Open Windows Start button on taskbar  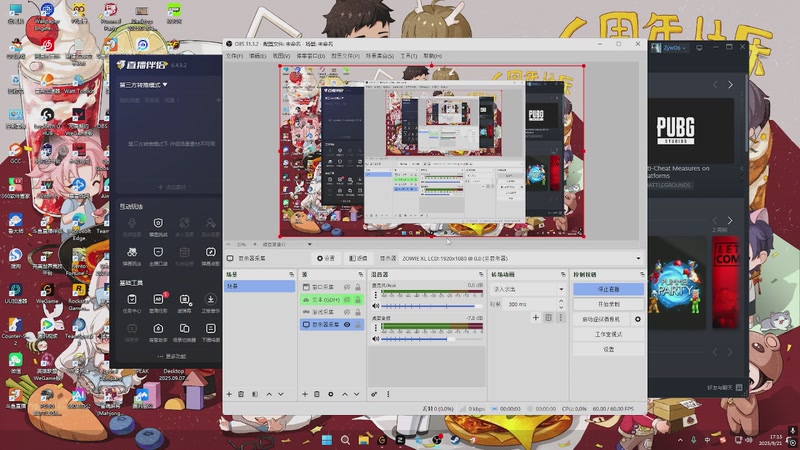click(327, 439)
